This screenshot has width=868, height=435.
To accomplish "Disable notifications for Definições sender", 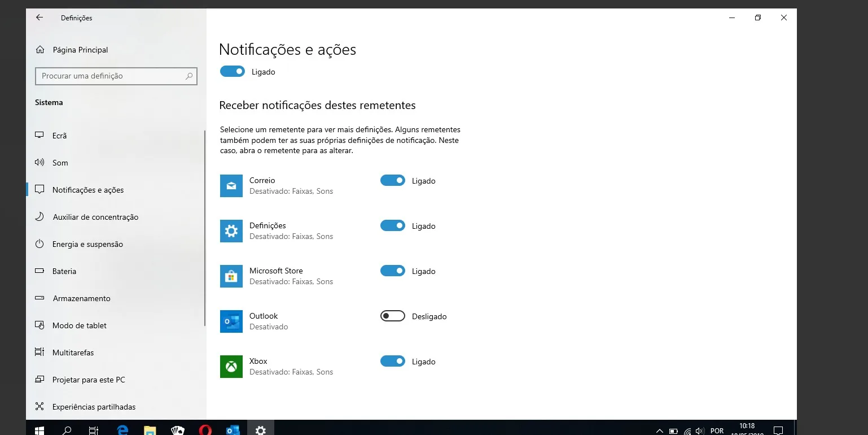I will point(393,225).
